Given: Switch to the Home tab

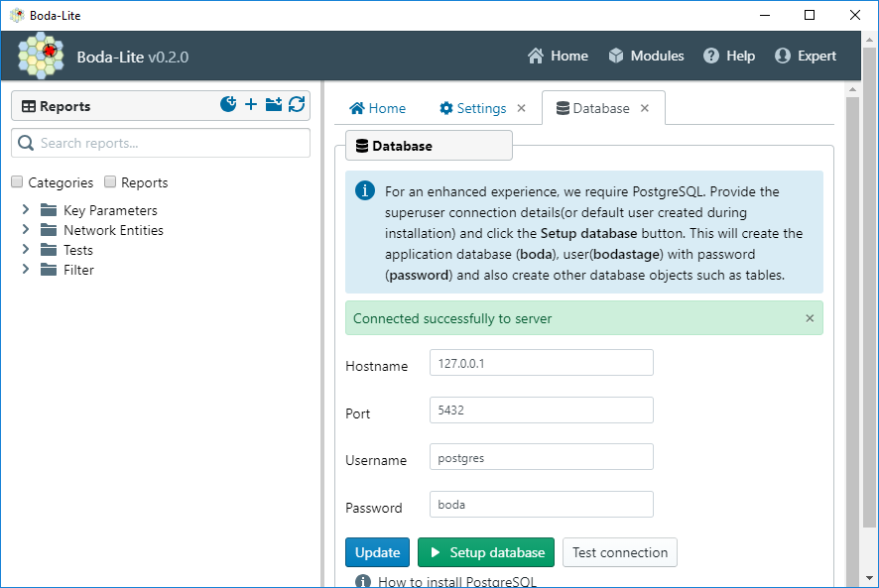Looking at the screenshot, I should [377, 108].
